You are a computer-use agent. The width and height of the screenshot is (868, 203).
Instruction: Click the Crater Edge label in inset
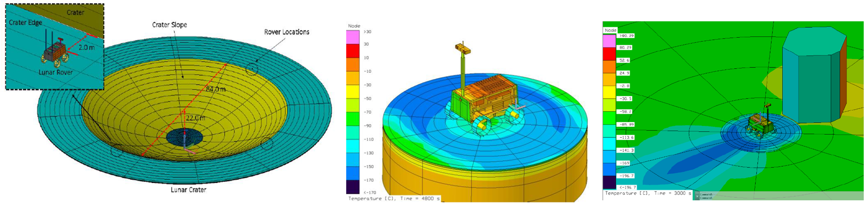click(x=26, y=23)
